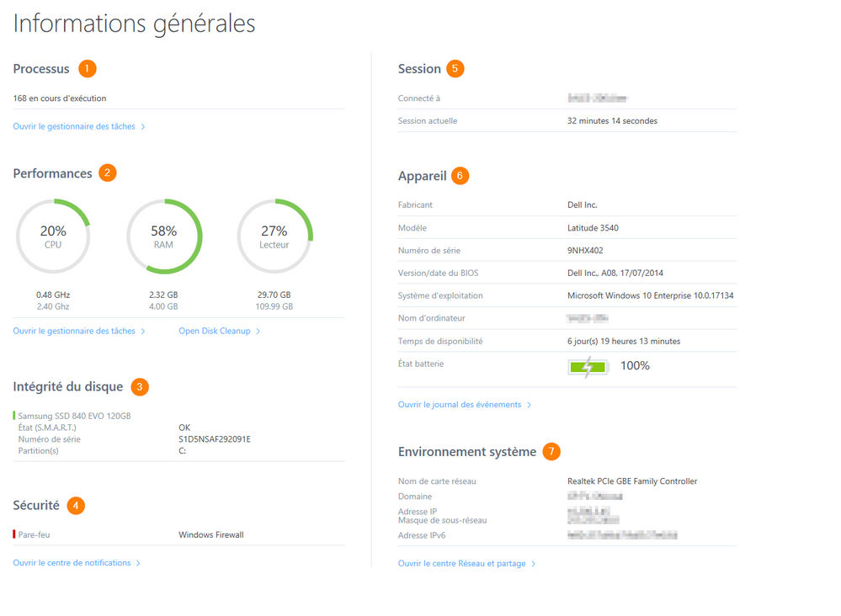Click the 27% Lecteur disk gauge
The width and height of the screenshot is (841, 616).
click(274, 236)
